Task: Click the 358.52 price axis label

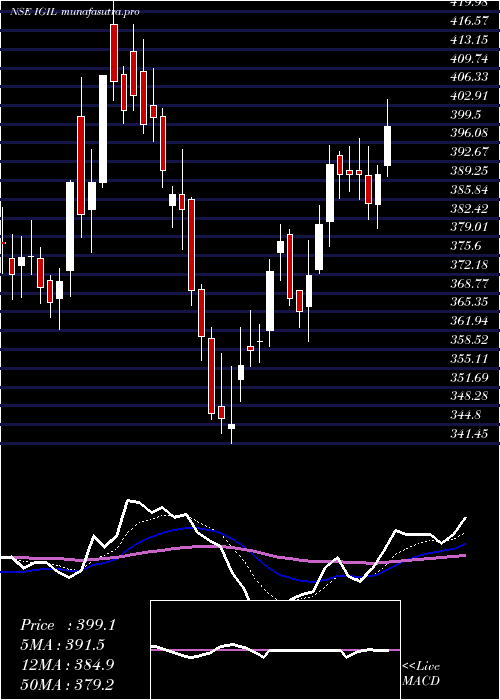Action: [x=471, y=340]
